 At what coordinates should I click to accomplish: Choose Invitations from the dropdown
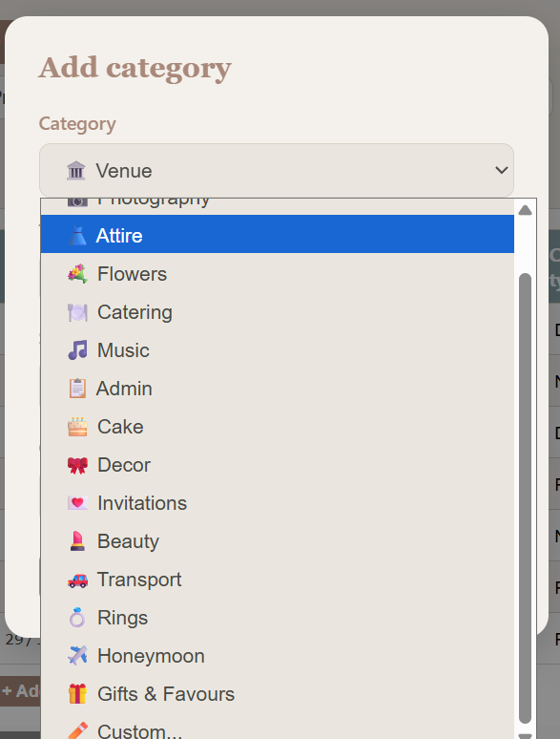(278, 503)
